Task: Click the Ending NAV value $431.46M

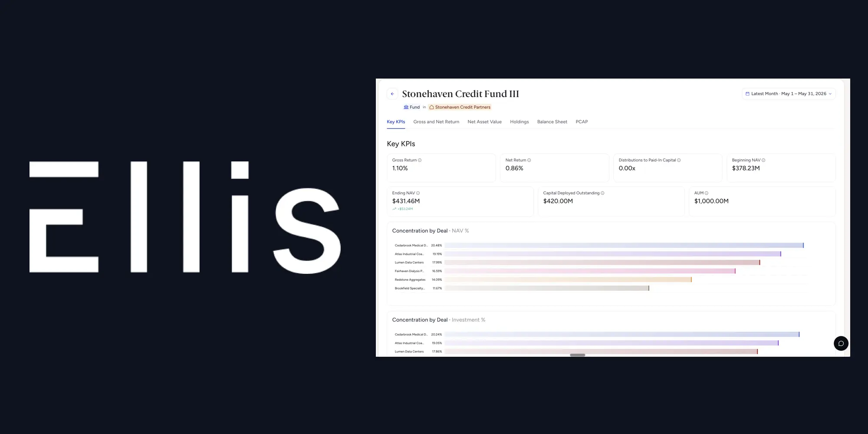Action: coord(406,201)
